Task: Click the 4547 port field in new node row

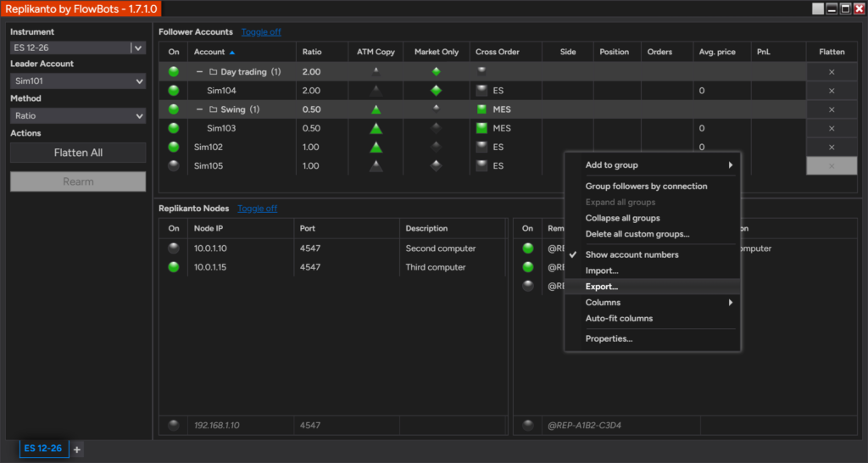Action: tap(347, 426)
